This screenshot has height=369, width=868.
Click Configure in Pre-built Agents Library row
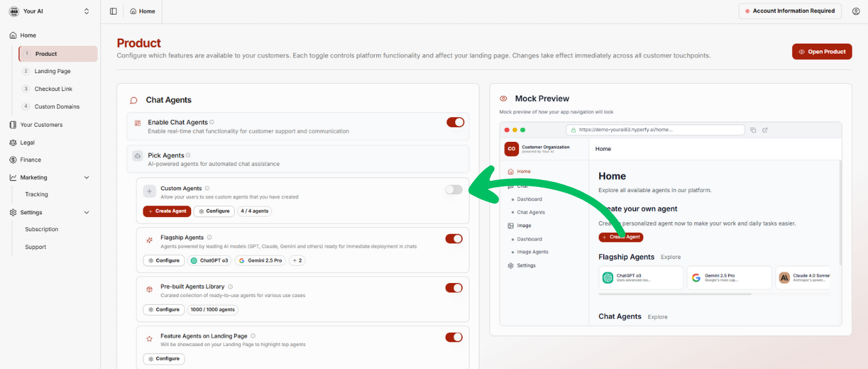[x=164, y=309]
